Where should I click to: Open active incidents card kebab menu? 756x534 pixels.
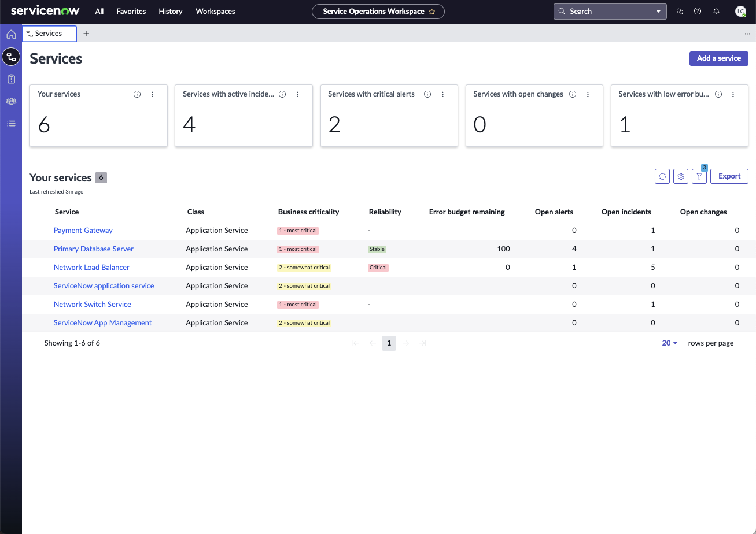[298, 94]
